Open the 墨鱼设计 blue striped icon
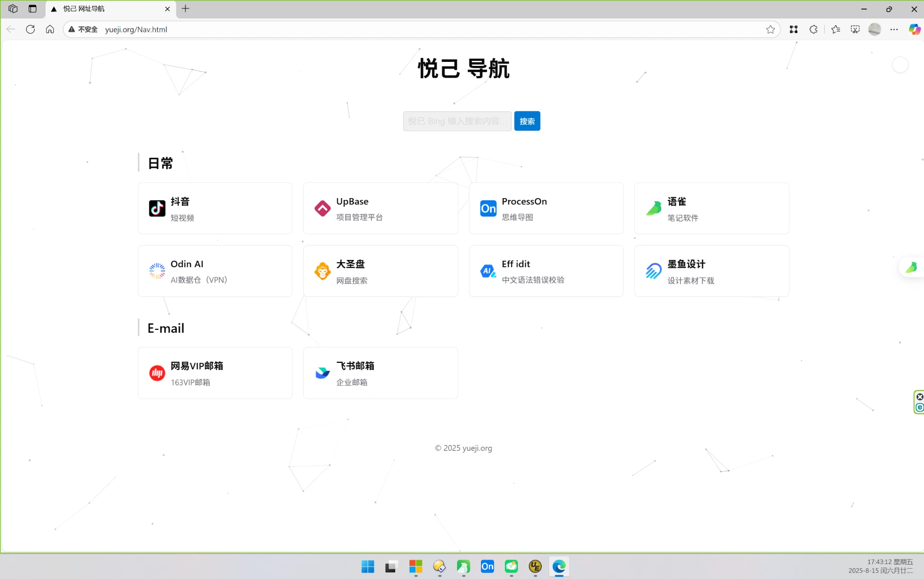 pos(653,271)
